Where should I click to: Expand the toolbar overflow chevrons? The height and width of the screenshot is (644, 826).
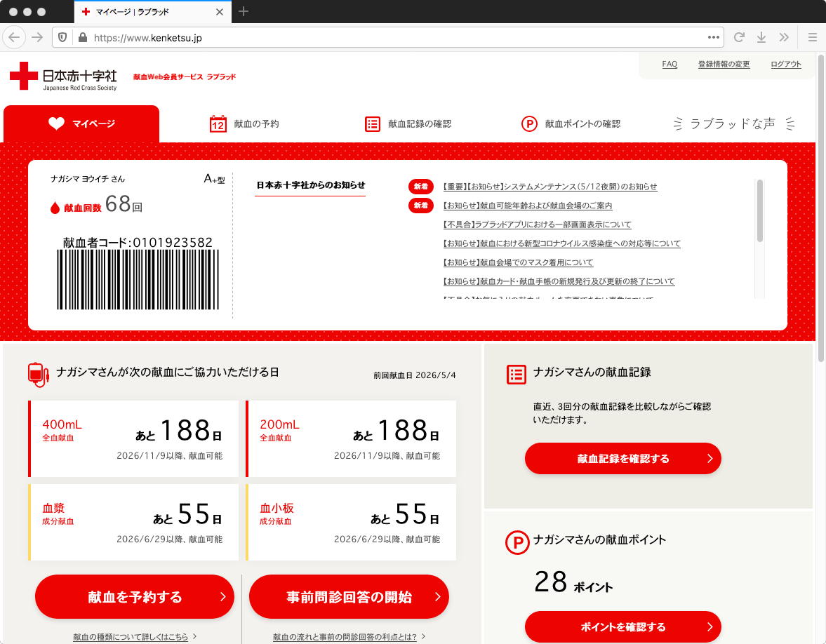[x=784, y=37]
